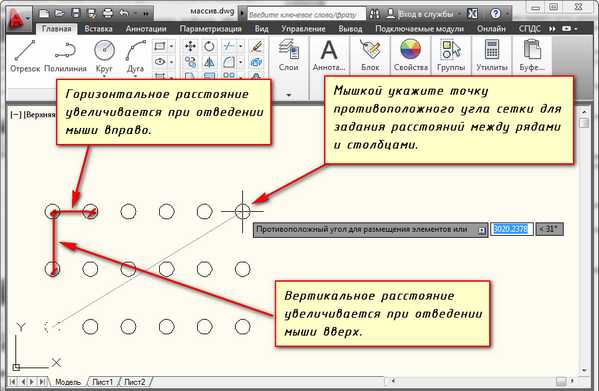Click the Autodesk Exchange X icon
The width and height of the screenshot is (599, 391).
click(x=473, y=14)
